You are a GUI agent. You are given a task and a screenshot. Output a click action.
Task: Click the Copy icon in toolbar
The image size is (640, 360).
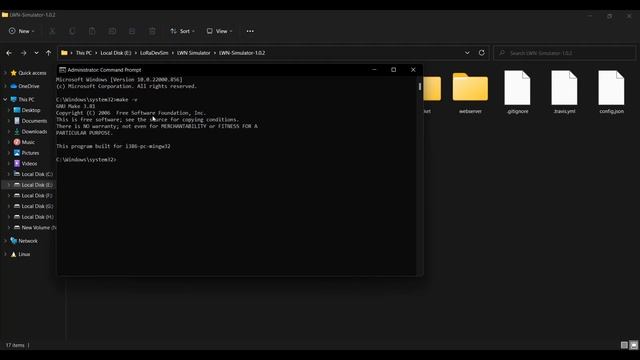[72, 31]
